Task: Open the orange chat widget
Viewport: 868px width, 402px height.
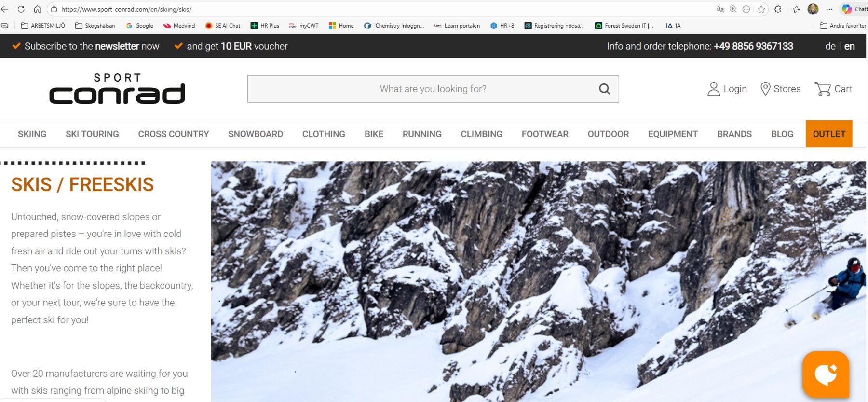Action: (826, 374)
